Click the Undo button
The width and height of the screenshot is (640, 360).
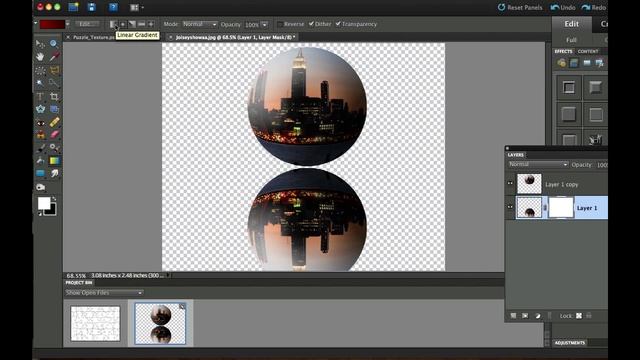(563, 7)
